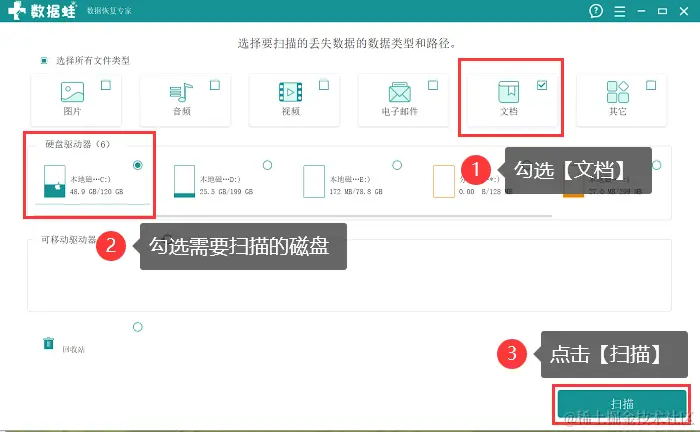The height and width of the screenshot is (432, 700).
Task: Click the 选择所有文件类型 label text
Action: tap(93, 60)
